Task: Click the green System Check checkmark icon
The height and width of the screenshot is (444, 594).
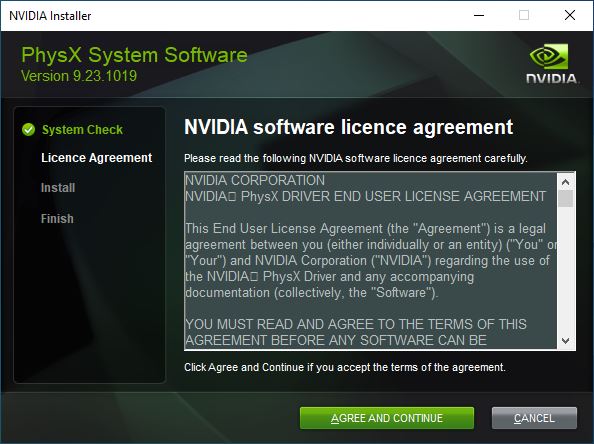Action: coord(28,130)
